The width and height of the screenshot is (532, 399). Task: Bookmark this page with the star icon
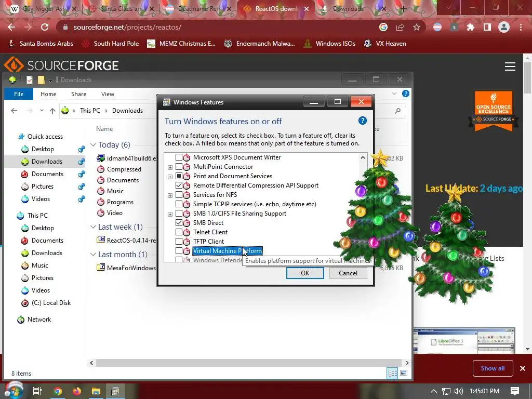coord(417,27)
